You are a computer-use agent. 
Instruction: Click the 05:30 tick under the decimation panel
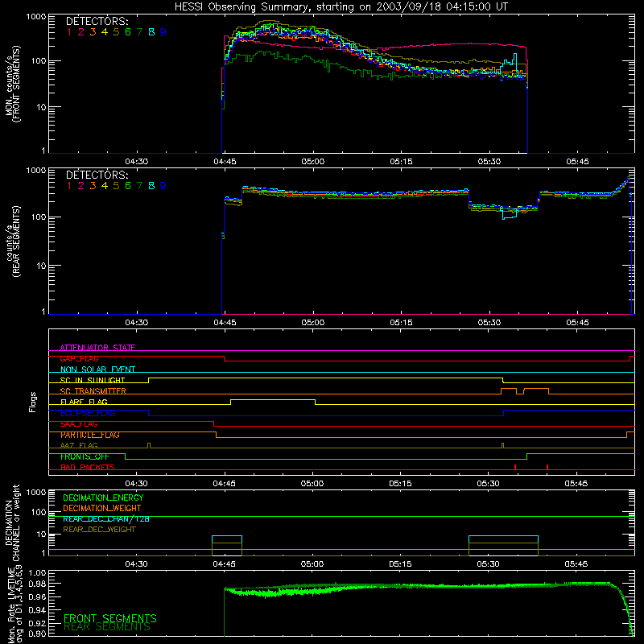[489, 564]
